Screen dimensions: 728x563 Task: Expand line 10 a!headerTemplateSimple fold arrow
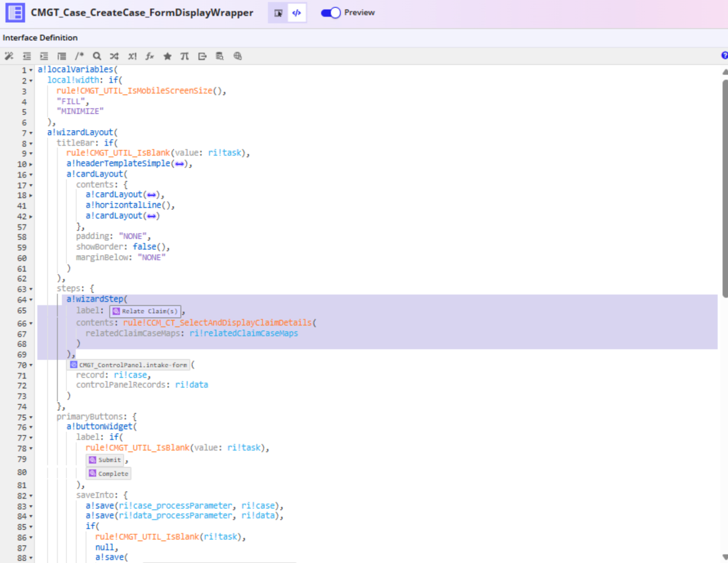click(x=31, y=164)
